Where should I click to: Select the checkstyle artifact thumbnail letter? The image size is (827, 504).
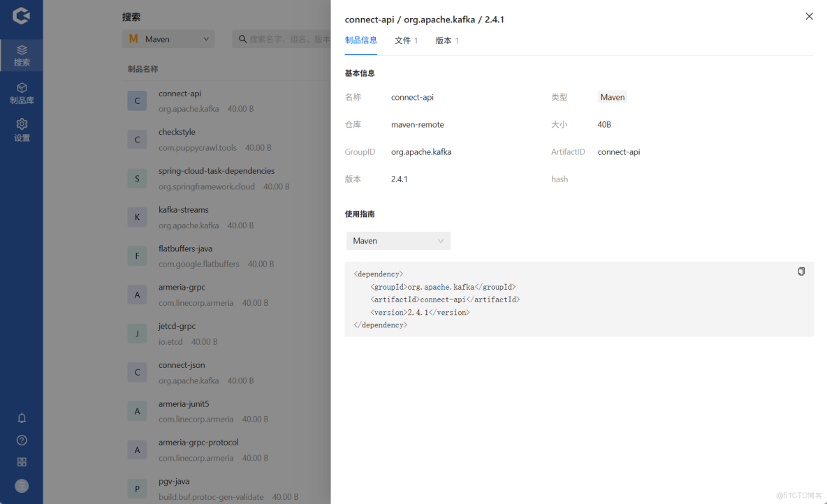click(x=137, y=139)
